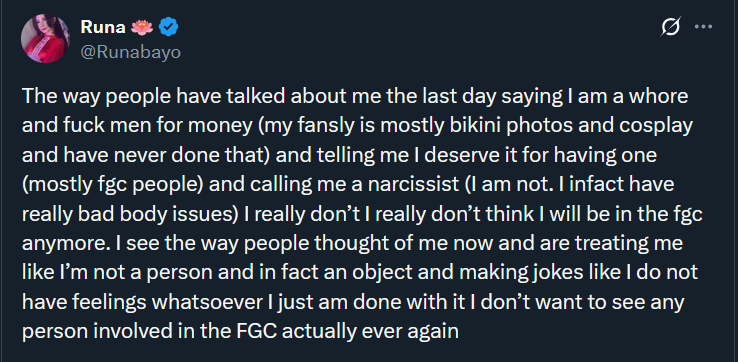The image size is (738, 362).
Task: Click the lotus emoji beside Runa
Action: [x=142, y=28]
